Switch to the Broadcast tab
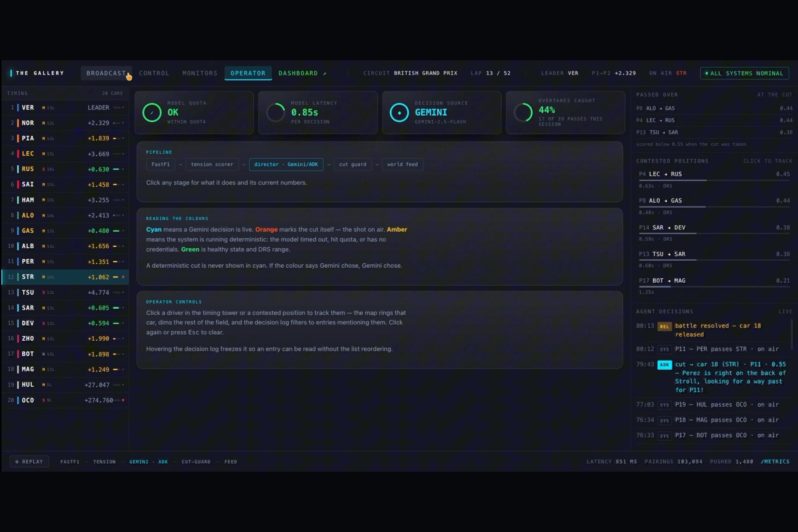The image size is (798, 532). pyautogui.click(x=106, y=73)
